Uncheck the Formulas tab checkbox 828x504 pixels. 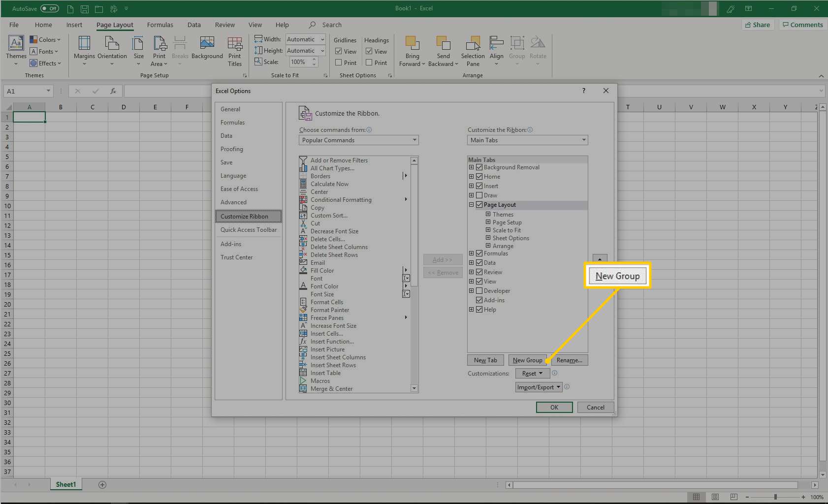[x=479, y=253]
